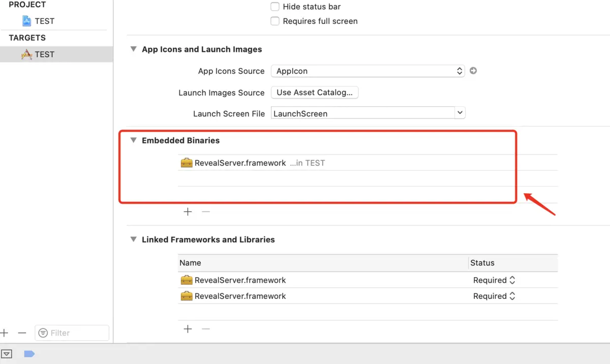Viewport: 610px width, 364px height.
Task: Click the RevealServer.framework icon in Embedded Binaries
Action: click(187, 163)
